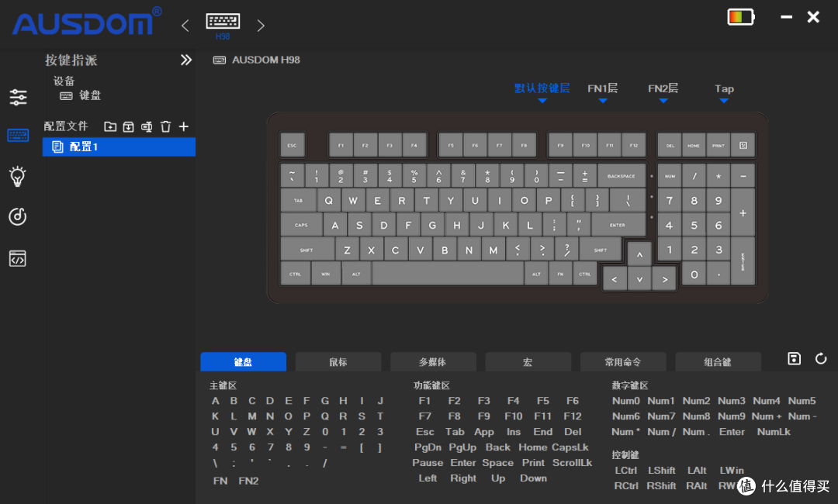Open the 宏 tab

point(528,362)
